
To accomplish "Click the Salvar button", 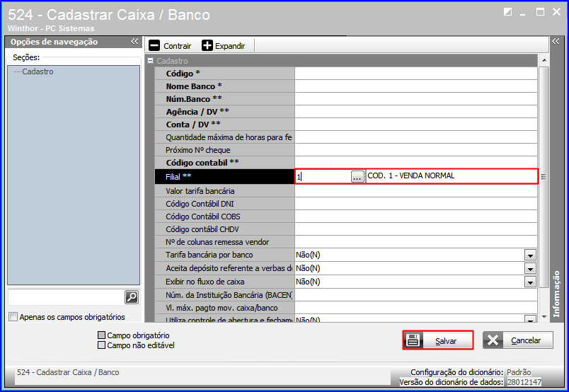I will pyautogui.click(x=438, y=340).
